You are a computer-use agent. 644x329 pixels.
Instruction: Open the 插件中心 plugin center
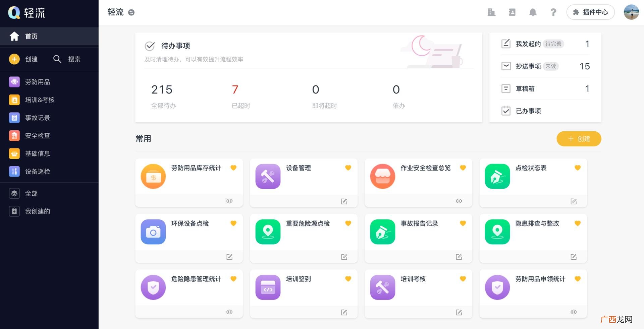(590, 12)
